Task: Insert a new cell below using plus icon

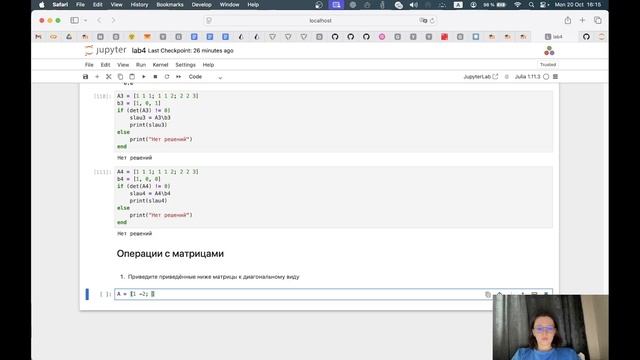Action: click(97, 77)
